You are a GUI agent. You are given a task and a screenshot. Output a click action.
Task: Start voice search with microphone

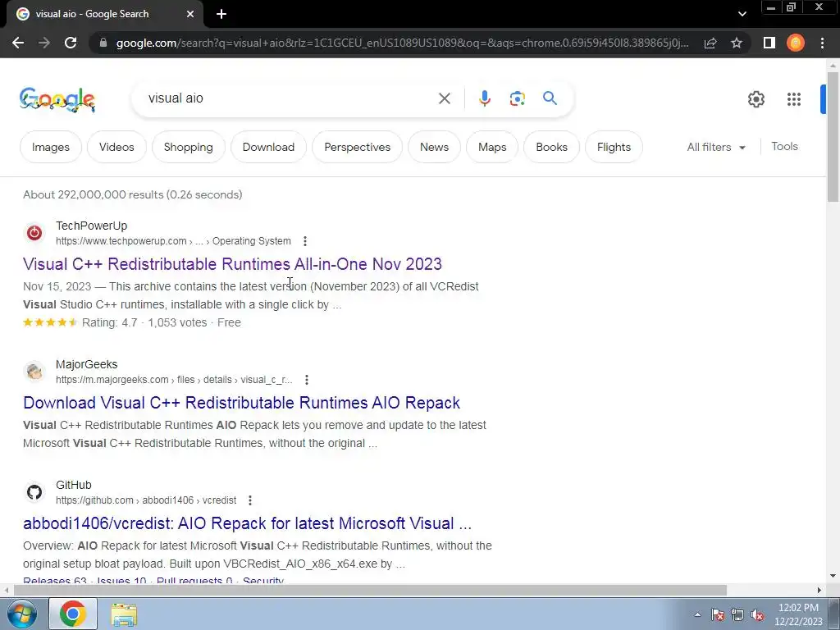484,98
